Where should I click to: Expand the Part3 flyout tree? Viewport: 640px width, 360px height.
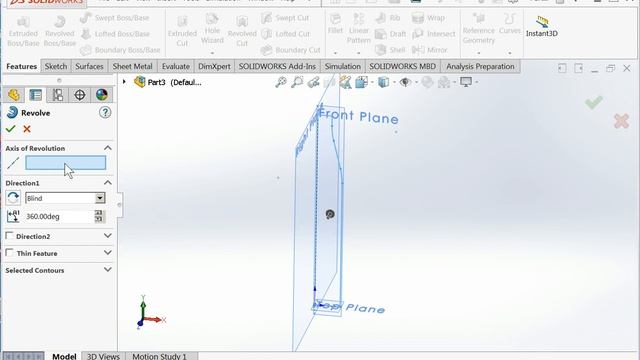pos(124,82)
